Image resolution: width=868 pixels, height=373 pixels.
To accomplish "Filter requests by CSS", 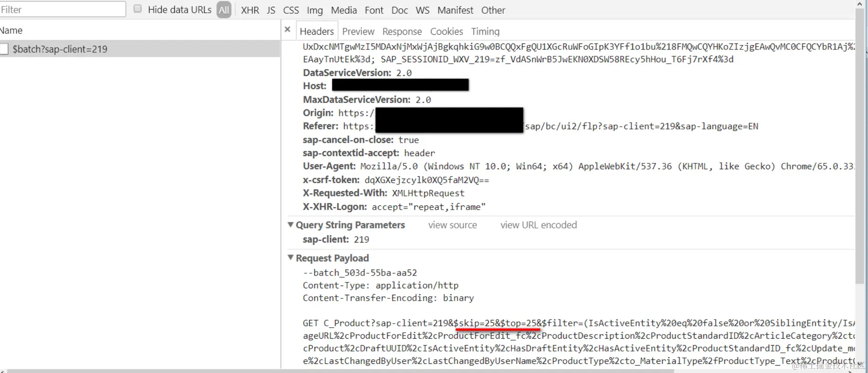I will click(291, 10).
